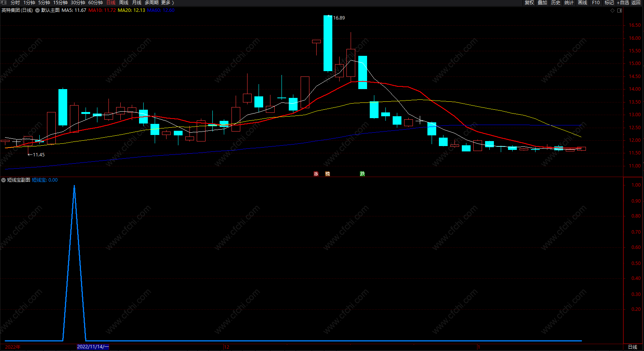Add stock via +自选 button
Image resolution: width=644 pixels, height=351 pixels.
[623, 3]
